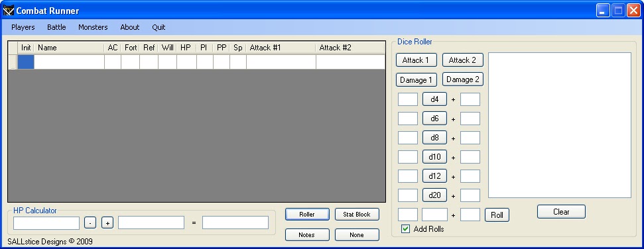The image size is (644, 249).
Task: Roll a d4 die
Action: click(x=434, y=99)
